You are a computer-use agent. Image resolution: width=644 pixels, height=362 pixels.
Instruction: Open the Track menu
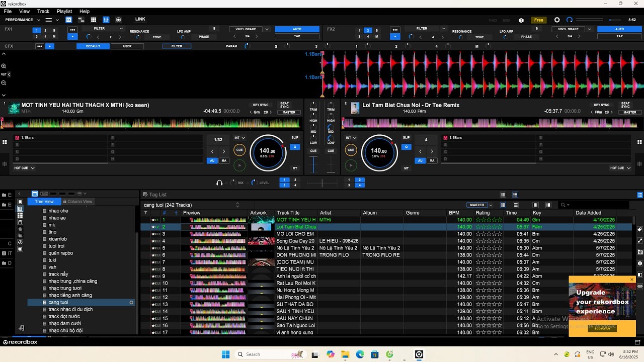pyautogui.click(x=43, y=11)
